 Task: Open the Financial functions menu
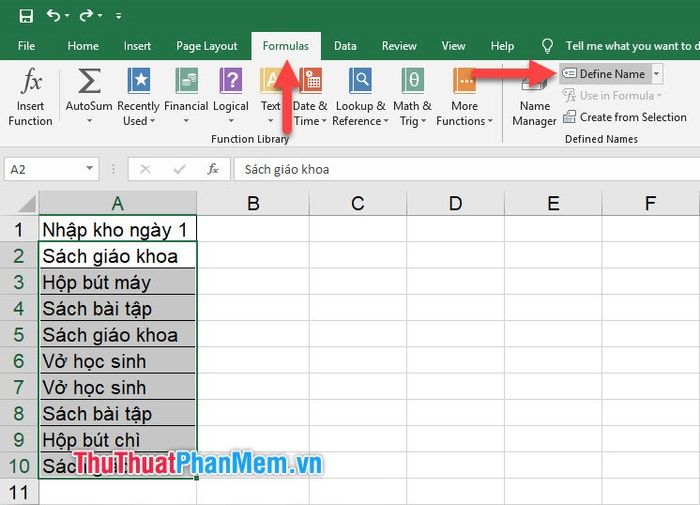coord(186,97)
